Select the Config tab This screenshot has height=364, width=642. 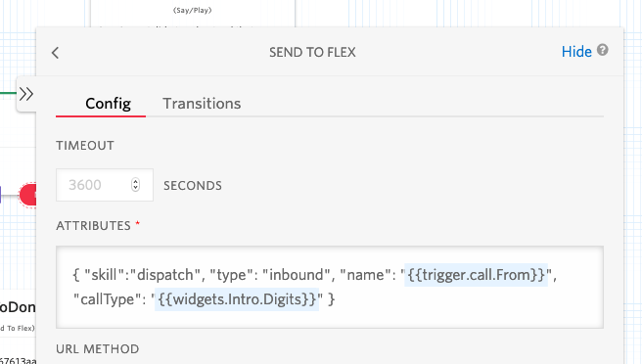(108, 104)
